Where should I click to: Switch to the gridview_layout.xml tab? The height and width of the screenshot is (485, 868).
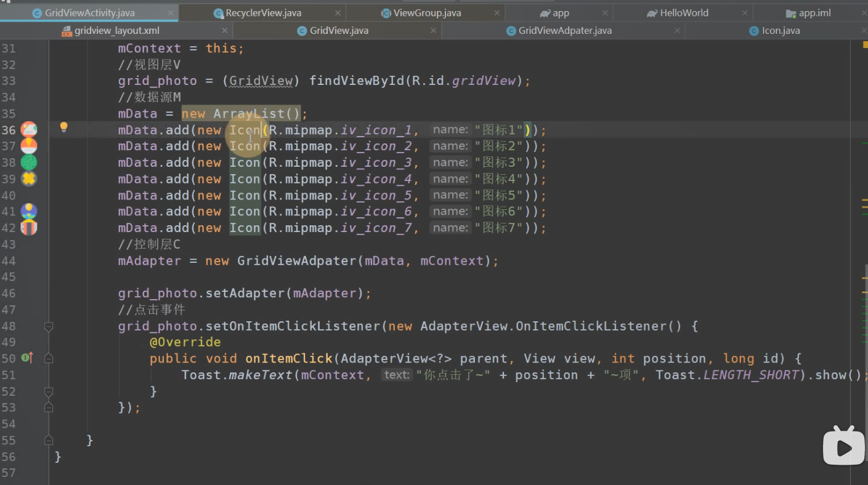pyautogui.click(x=117, y=31)
